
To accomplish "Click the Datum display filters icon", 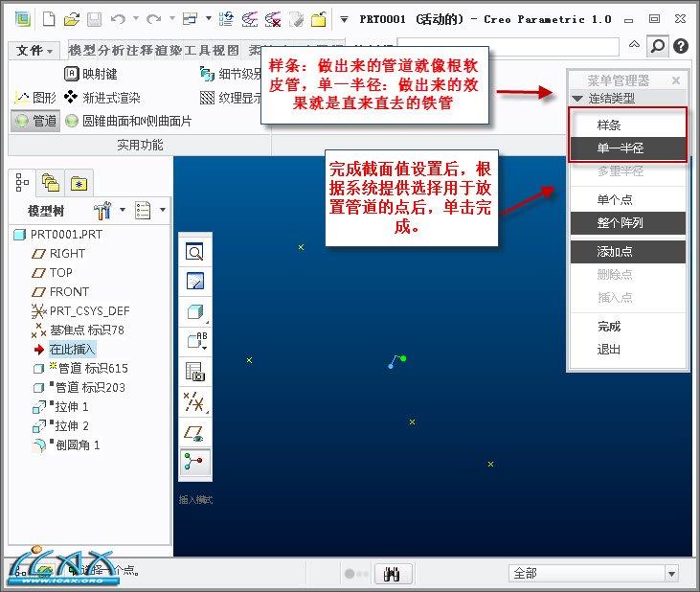I will point(194,401).
